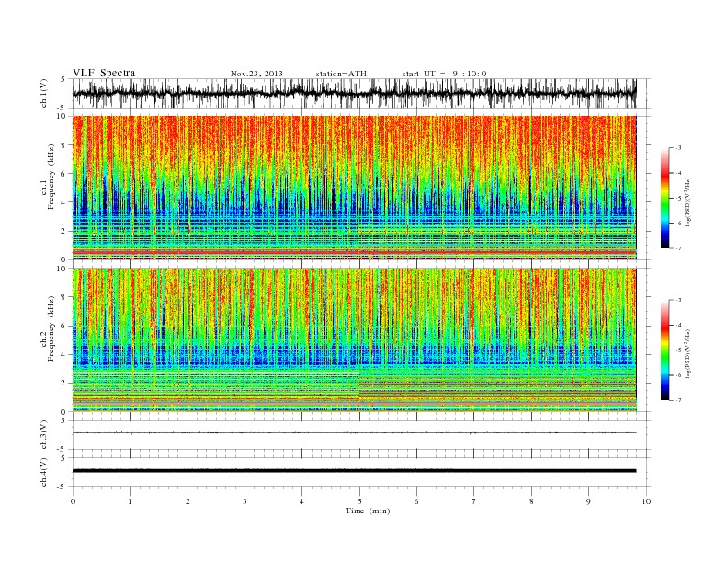Click the time axis tick label '7'
The image size is (728, 563).
click(x=474, y=501)
